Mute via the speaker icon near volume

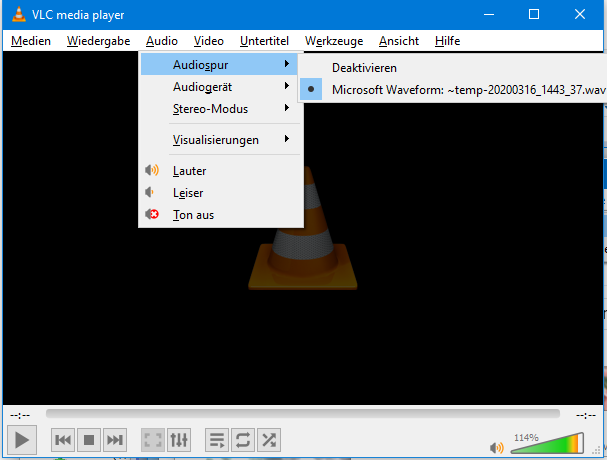pos(496,448)
